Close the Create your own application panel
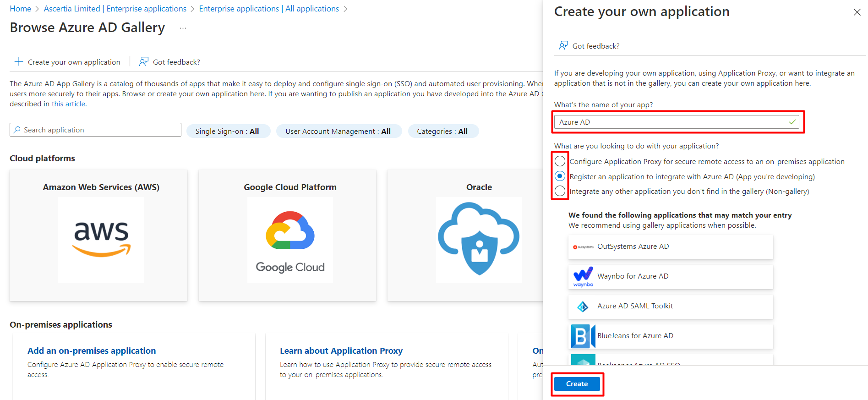 click(857, 12)
